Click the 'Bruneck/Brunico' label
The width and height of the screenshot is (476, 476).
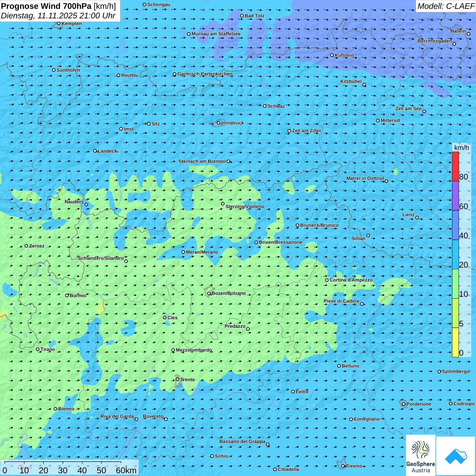coord(319,225)
